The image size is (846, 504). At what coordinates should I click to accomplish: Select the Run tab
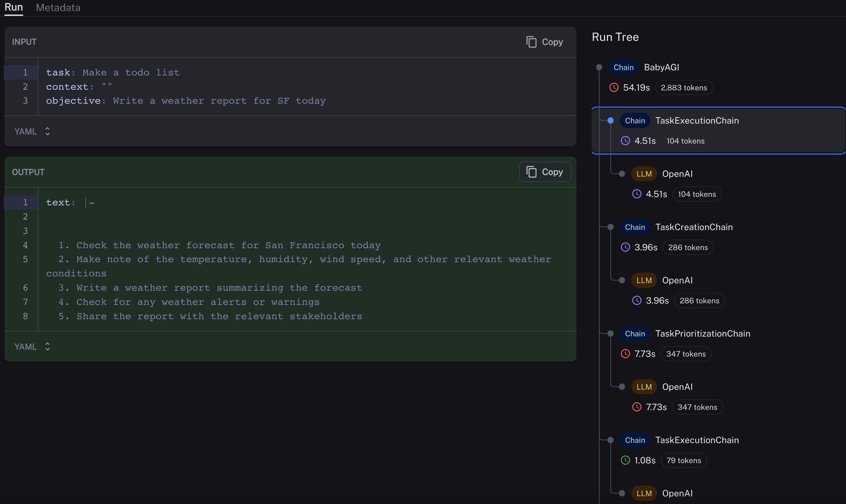[14, 7]
